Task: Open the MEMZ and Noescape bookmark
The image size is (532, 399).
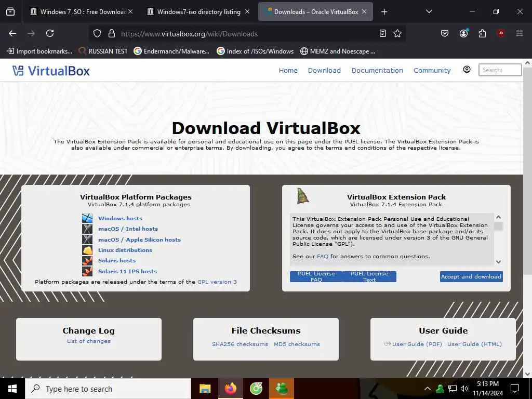Action: tap(338, 51)
